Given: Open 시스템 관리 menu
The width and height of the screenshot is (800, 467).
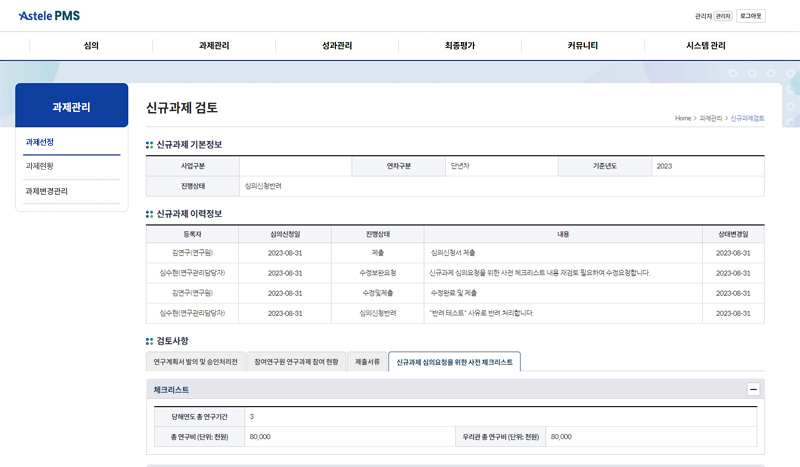Looking at the screenshot, I should [x=706, y=45].
